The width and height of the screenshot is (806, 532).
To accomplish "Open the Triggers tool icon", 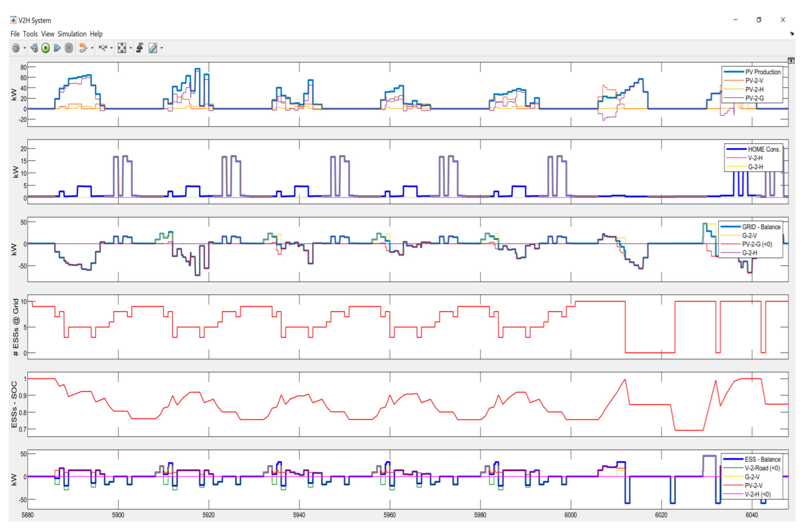I will 140,48.
